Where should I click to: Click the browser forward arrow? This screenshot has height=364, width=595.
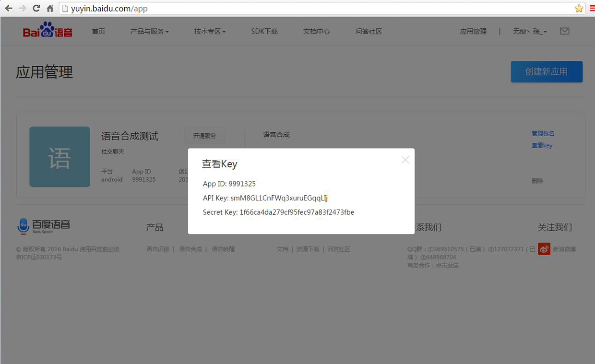[22, 8]
